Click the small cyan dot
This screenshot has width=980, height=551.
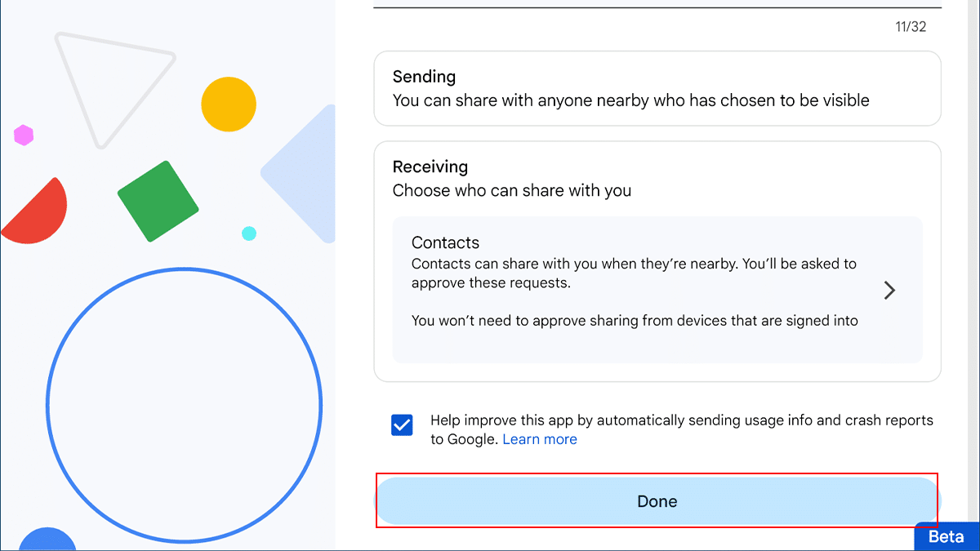pyautogui.click(x=249, y=233)
